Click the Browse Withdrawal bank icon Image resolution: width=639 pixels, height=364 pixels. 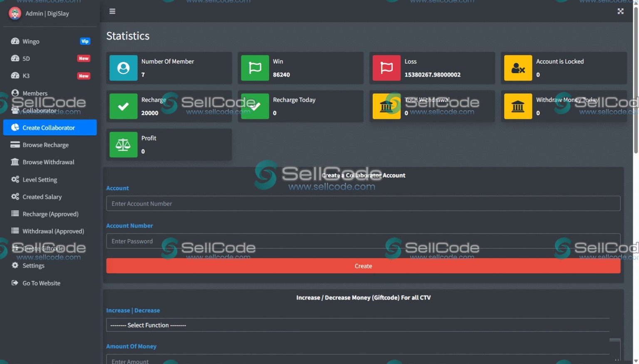click(15, 162)
